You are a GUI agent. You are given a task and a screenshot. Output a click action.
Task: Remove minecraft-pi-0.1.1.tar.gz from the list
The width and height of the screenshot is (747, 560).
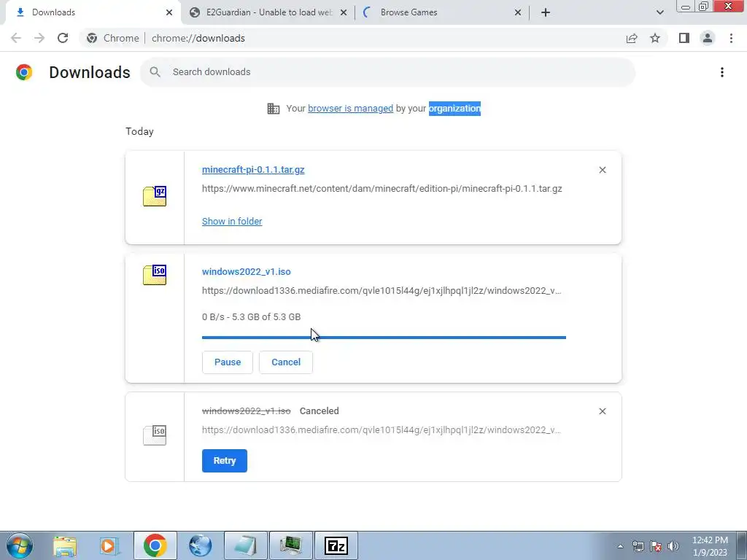pos(602,170)
